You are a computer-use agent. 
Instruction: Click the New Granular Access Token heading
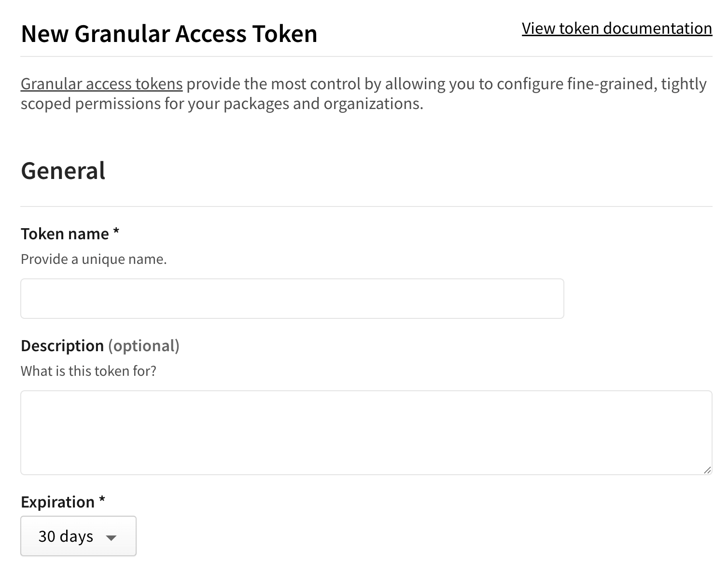[169, 34]
